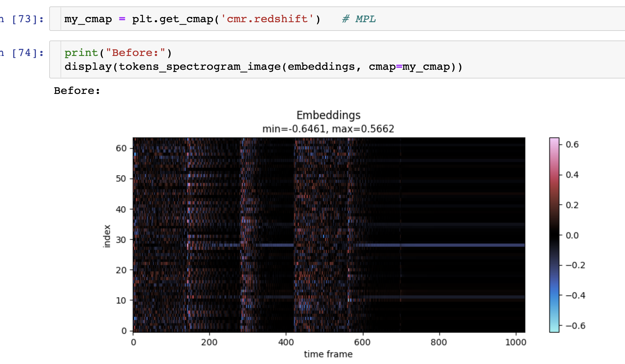The width and height of the screenshot is (625, 364).
Task: Click the 'index' y-axis label
Action: click(107, 236)
